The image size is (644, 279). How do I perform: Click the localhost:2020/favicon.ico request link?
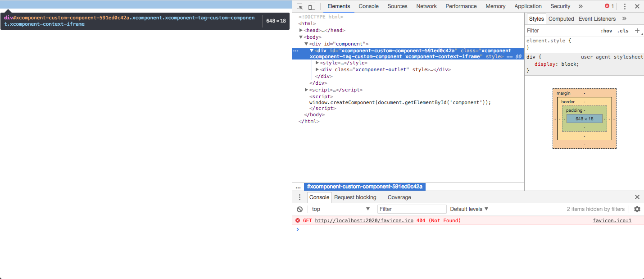(x=364, y=220)
